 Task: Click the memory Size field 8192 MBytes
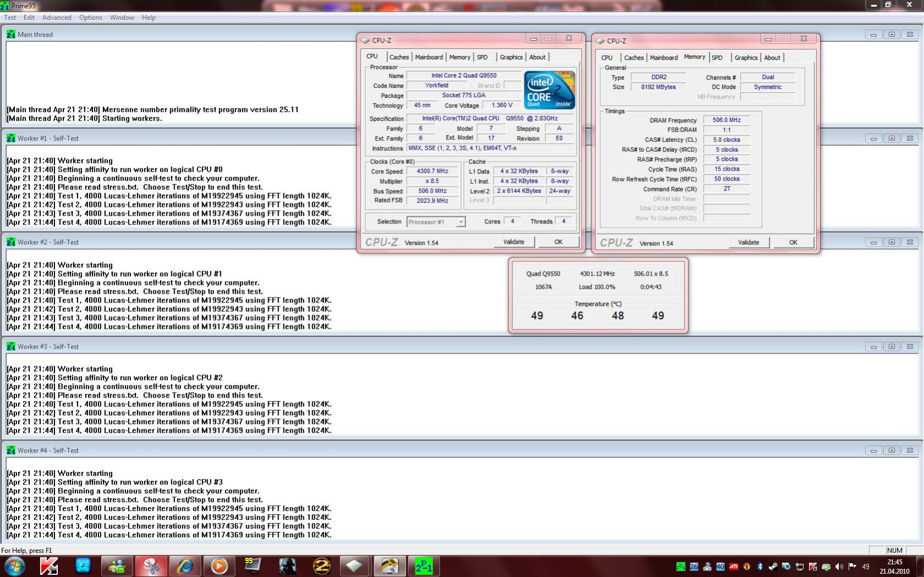pos(658,87)
